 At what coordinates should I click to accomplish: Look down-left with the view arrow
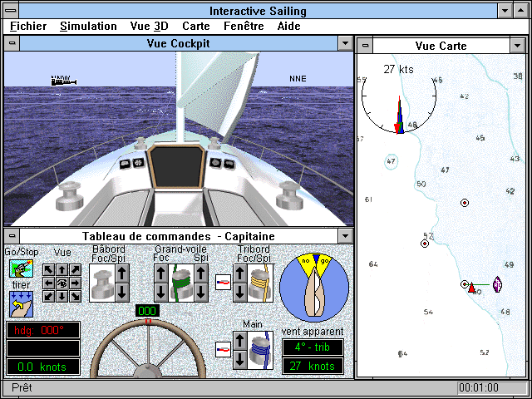click(49, 296)
